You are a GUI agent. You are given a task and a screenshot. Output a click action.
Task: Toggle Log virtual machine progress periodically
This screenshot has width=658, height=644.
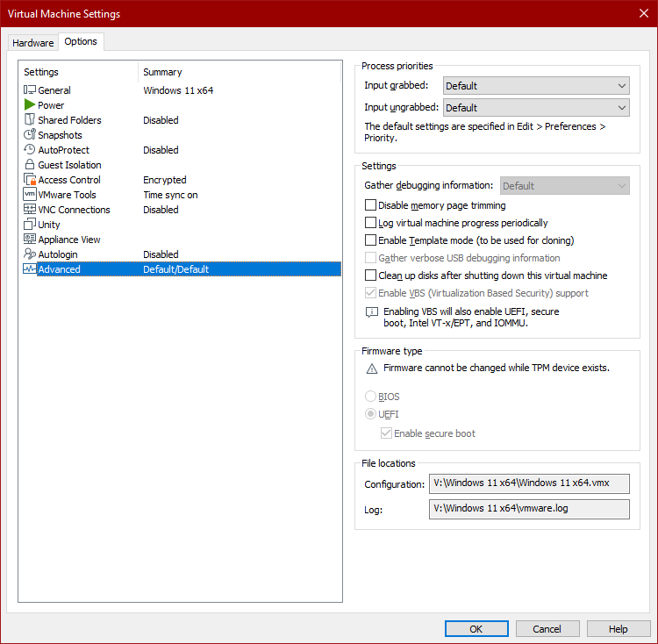pyautogui.click(x=370, y=223)
